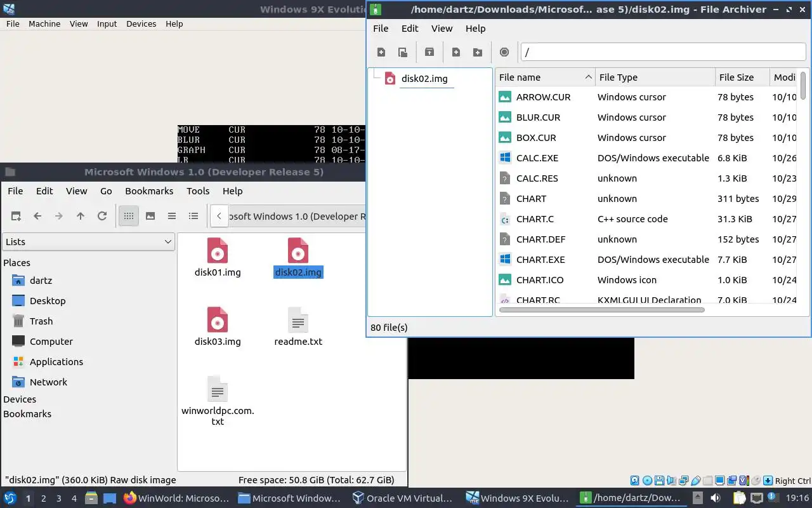Sort by File Size column header
This screenshot has height=508, width=812.
742,77
